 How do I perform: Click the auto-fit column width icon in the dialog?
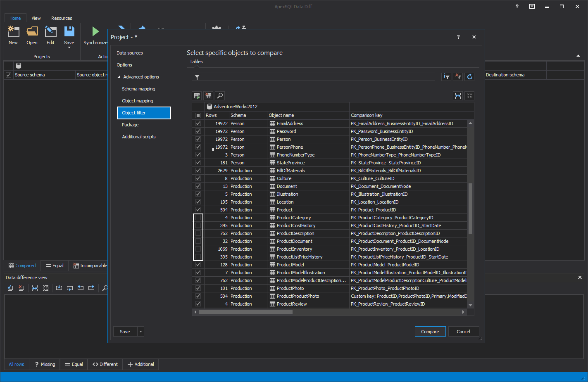458,96
